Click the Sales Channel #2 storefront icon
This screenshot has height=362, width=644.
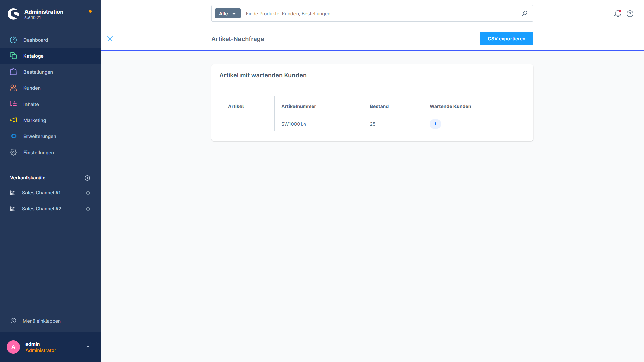[13, 208]
